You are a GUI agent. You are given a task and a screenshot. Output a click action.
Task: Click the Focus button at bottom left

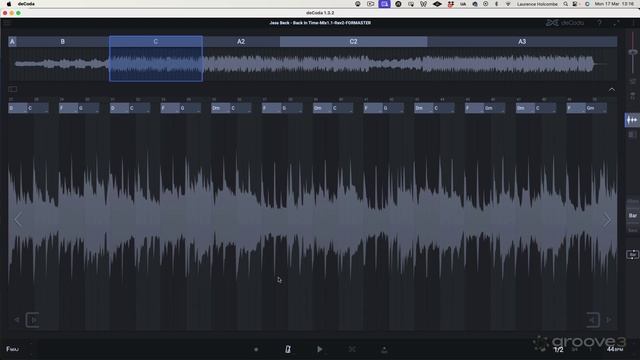tap(12, 349)
